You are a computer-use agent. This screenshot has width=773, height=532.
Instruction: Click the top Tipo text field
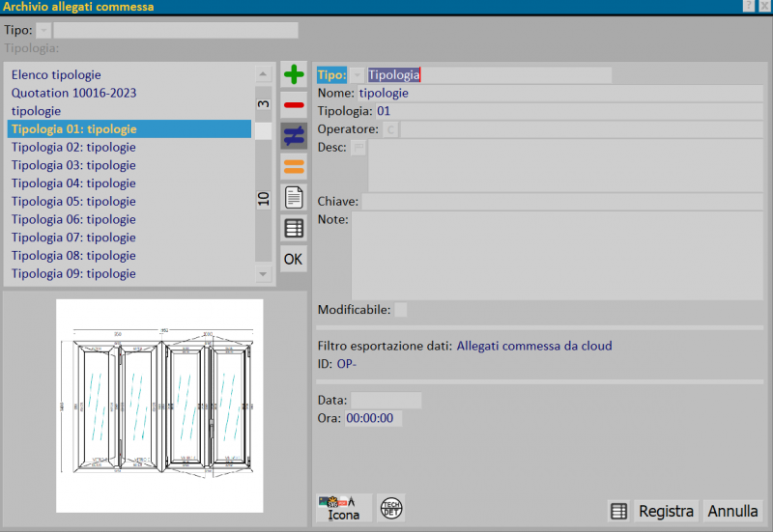click(176, 31)
